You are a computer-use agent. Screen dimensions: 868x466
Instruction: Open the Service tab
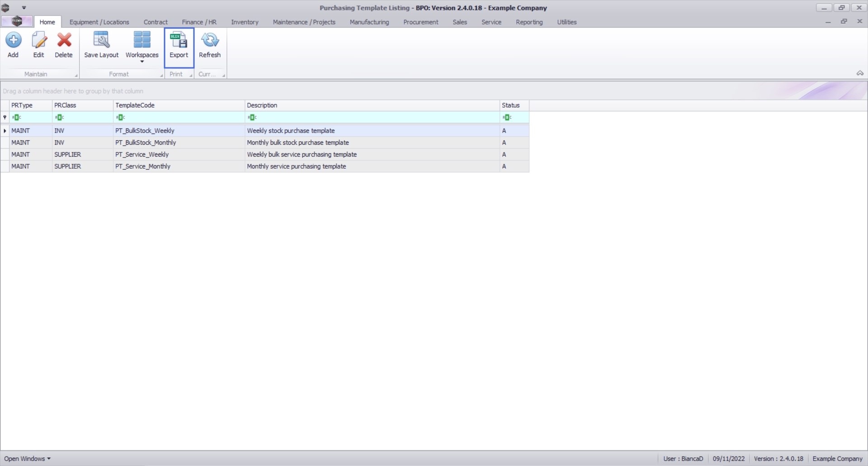pos(491,22)
